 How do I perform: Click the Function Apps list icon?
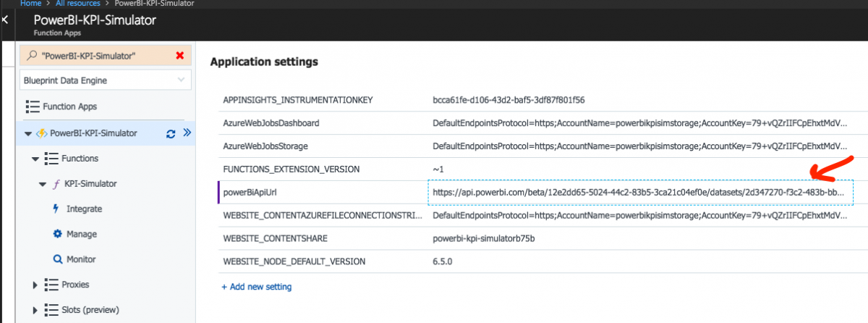tap(32, 106)
